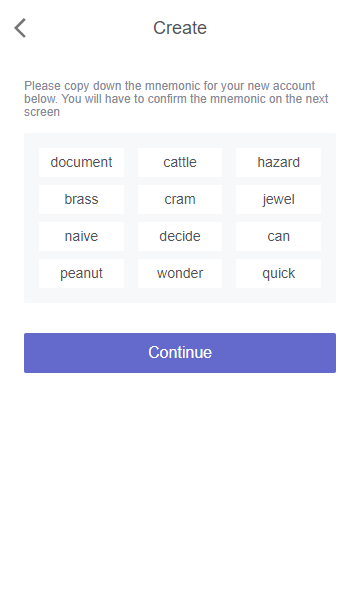Tap the brass word tile
This screenshot has width=360, height=600.
tap(81, 199)
